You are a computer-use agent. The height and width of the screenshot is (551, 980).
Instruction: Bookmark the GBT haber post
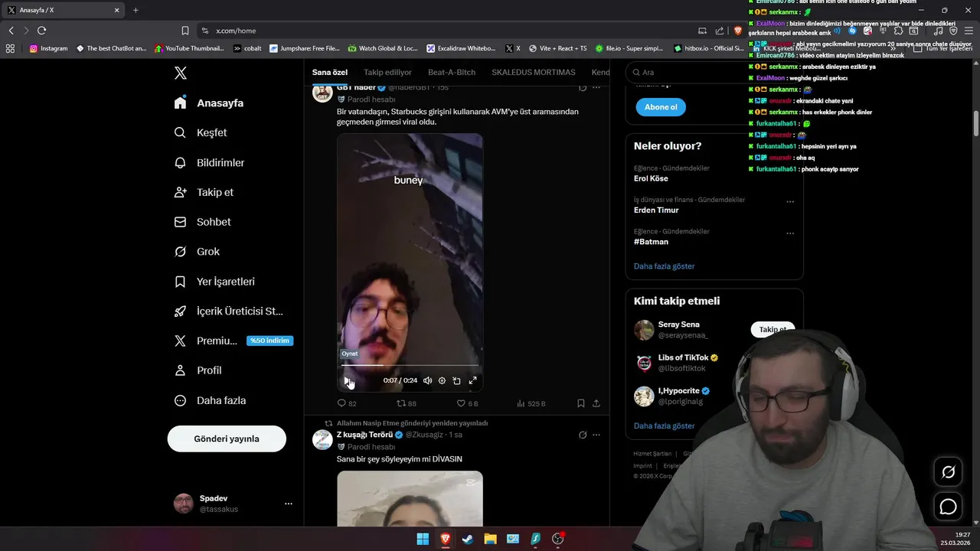pos(581,403)
